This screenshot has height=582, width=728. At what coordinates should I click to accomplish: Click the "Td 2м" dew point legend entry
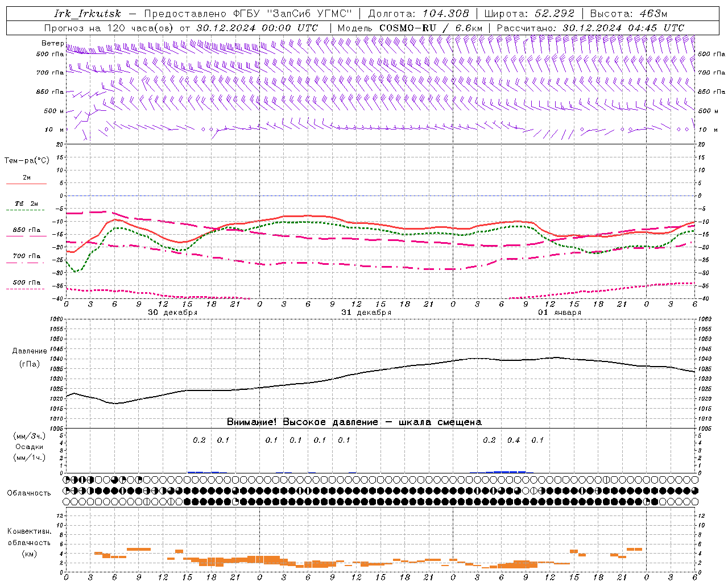(x=26, y=203)
